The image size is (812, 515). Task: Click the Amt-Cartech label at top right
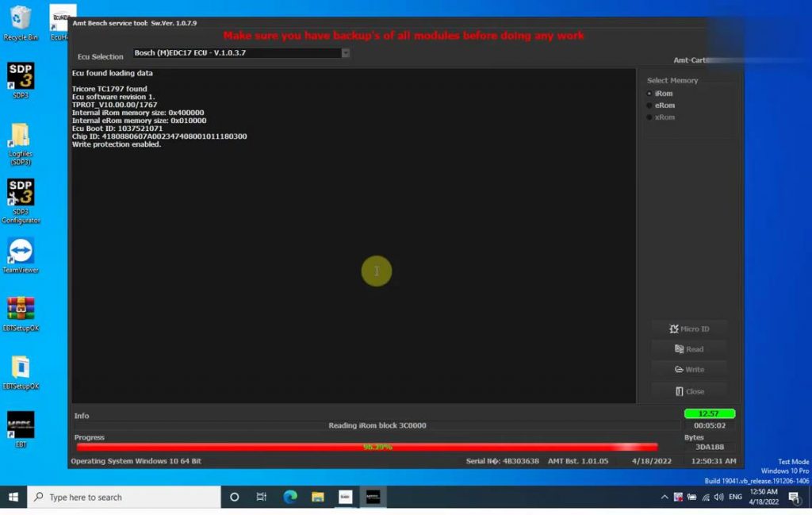pos(690,60)
